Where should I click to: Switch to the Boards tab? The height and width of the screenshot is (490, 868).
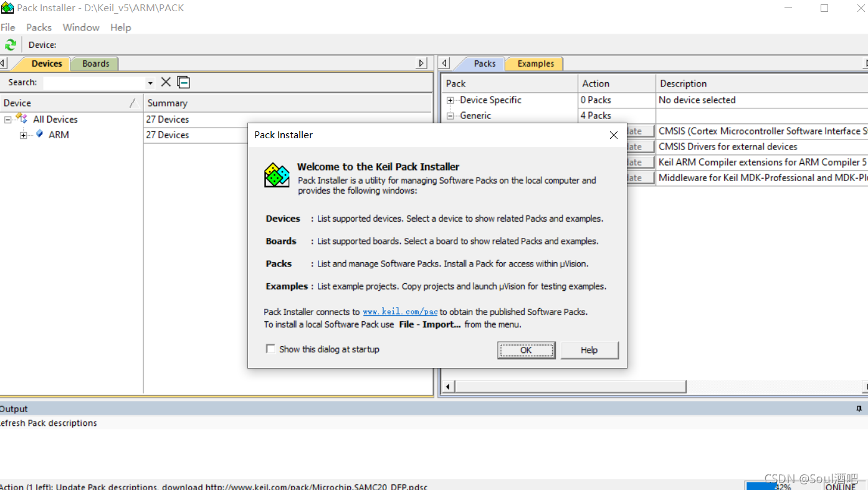coord(95,64)
